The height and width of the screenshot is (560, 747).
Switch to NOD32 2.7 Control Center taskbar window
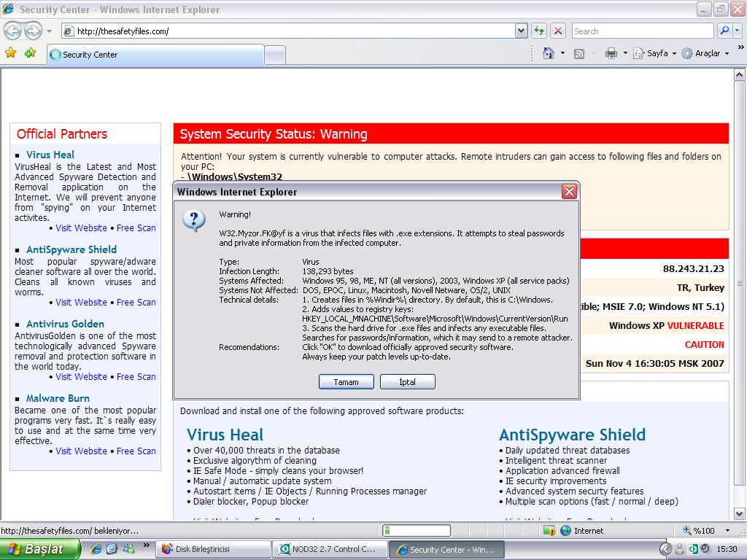[x=330, y=550]
